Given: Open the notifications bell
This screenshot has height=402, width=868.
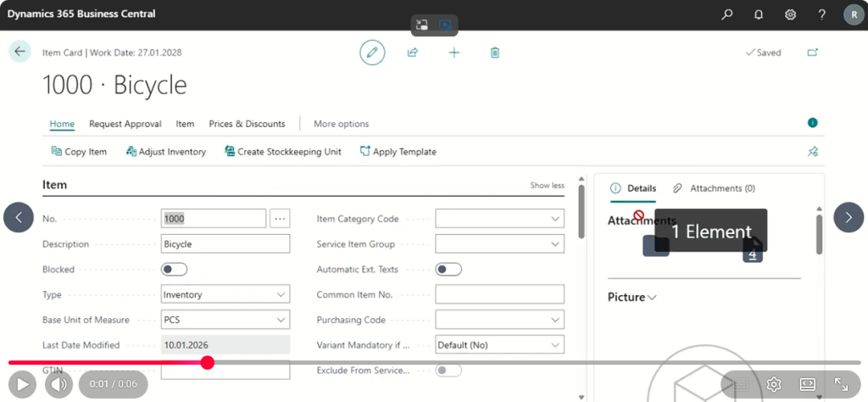Looking at the screenshot, I should click(759, 14).
